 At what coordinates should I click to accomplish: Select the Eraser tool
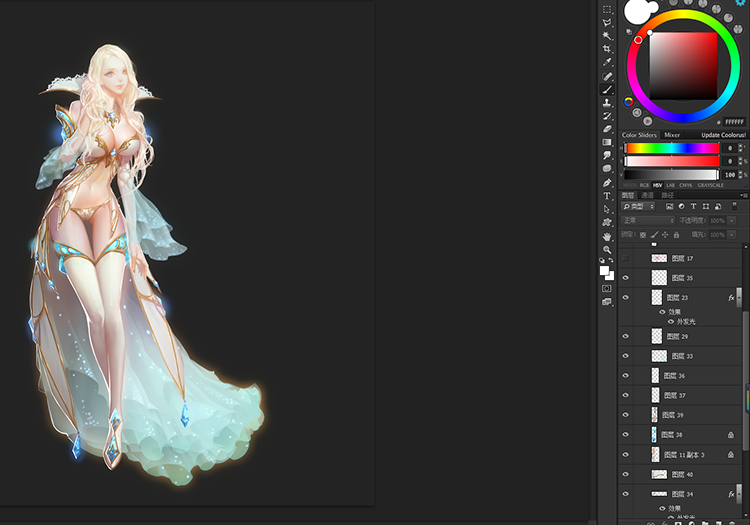[607, 129]
